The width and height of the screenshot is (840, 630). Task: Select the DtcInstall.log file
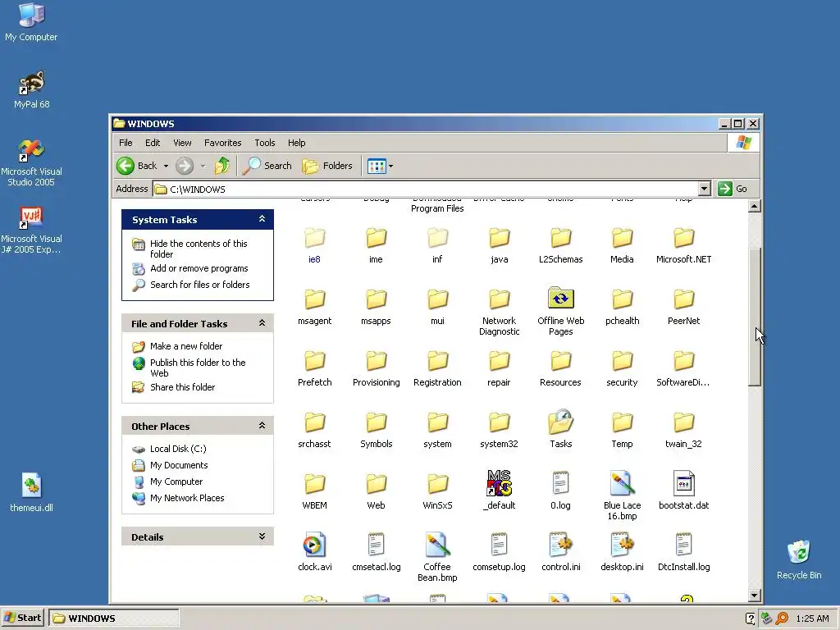(683, 552)
